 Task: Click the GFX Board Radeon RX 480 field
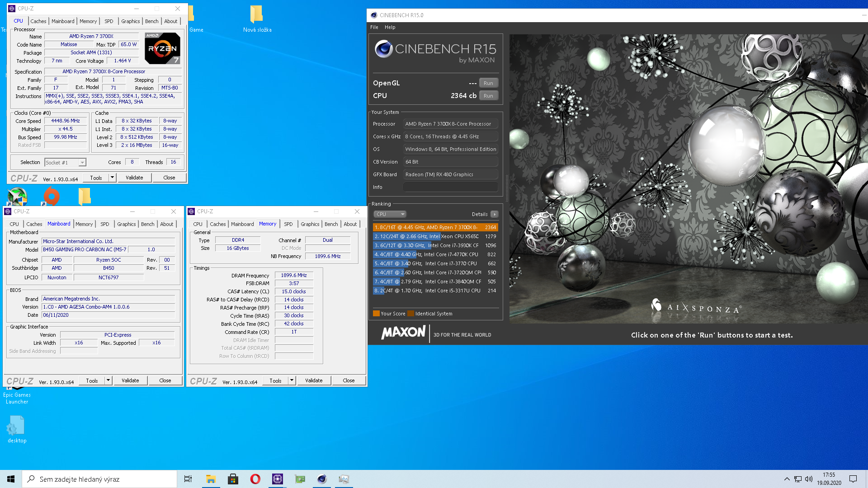tap(450, 174)
